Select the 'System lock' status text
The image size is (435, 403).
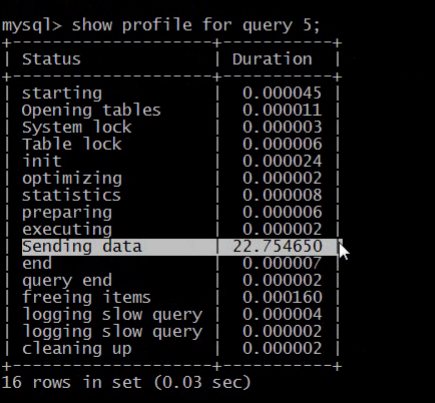point(77,127)
